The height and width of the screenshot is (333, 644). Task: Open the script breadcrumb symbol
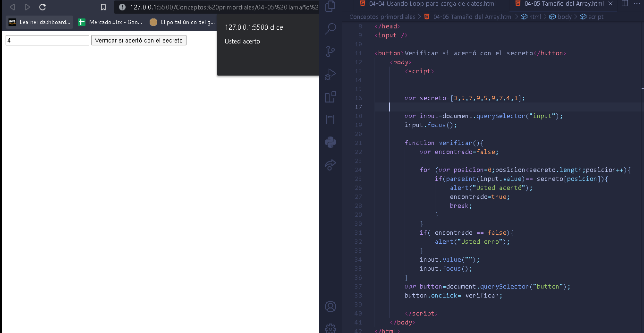[x=592, y=17]
